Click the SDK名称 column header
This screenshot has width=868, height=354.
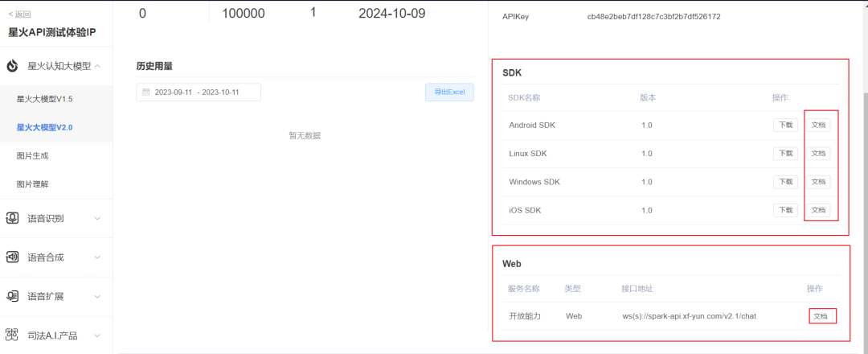524,97
